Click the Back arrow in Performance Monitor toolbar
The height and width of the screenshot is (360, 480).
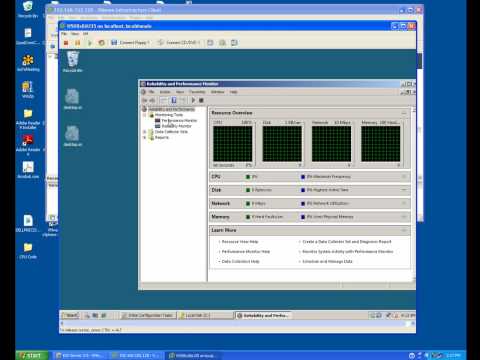[145, 100]
